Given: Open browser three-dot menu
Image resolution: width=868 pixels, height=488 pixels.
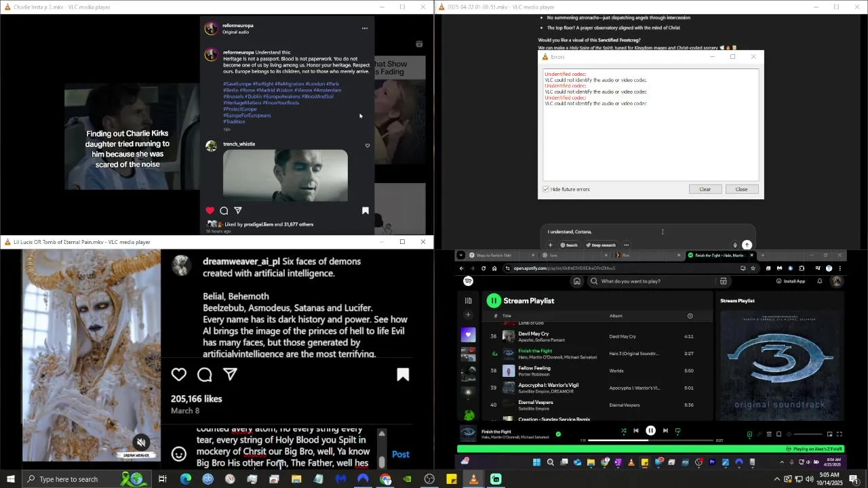Looking at the screenshot, I should pyautogui.click(x=840, y=268).
